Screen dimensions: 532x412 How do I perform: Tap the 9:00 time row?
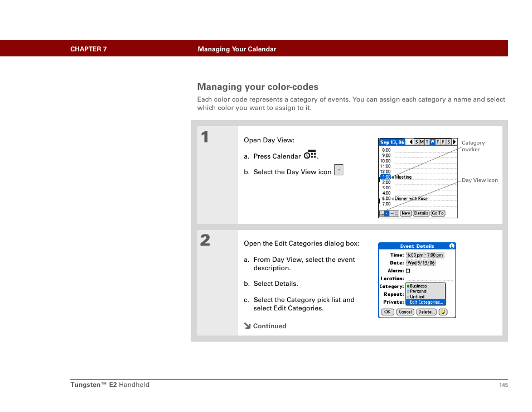pos(418,156)
